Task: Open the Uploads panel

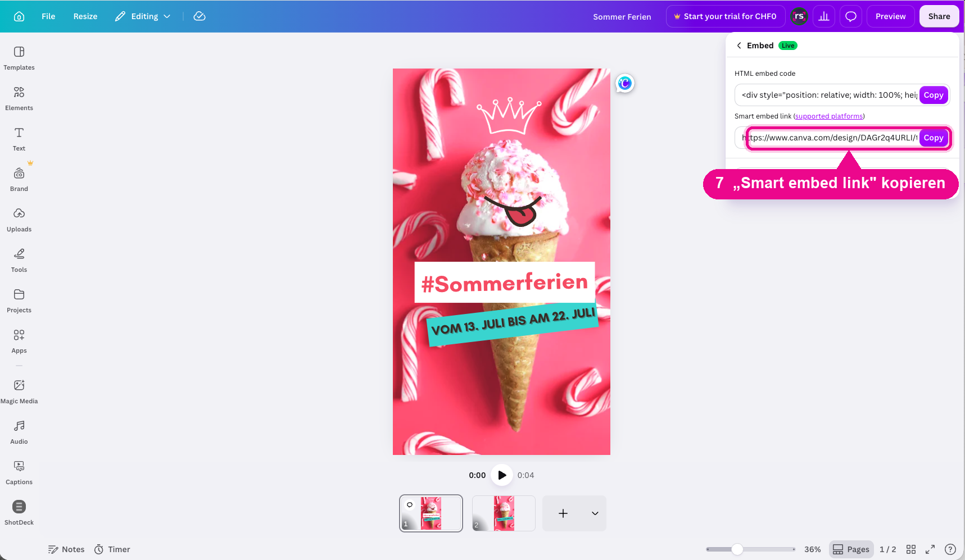Action: coord(19,220)
